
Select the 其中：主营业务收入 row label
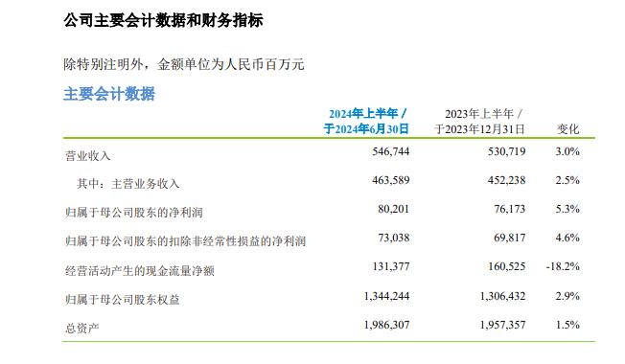point(127,184)
